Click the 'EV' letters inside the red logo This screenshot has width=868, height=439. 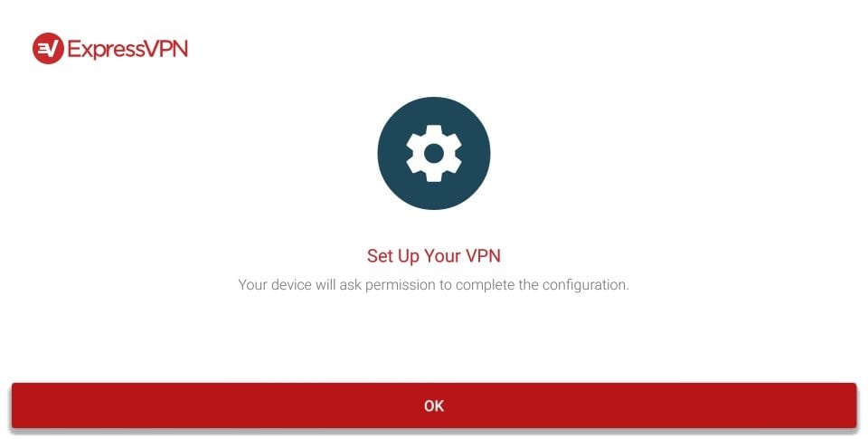coord(48,49)
